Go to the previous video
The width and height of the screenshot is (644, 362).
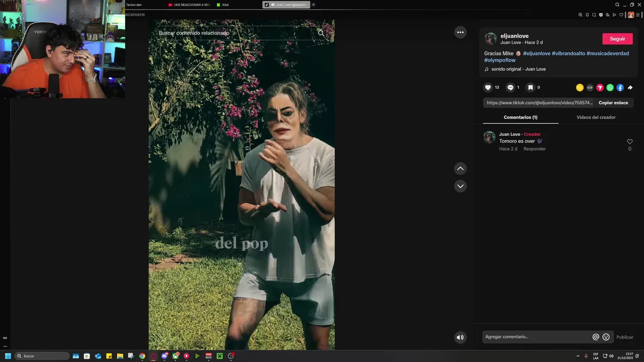click(460, 168)
